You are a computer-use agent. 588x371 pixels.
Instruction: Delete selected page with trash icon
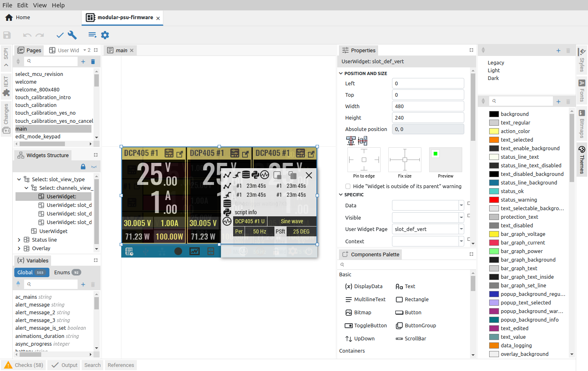pos(93,62)
